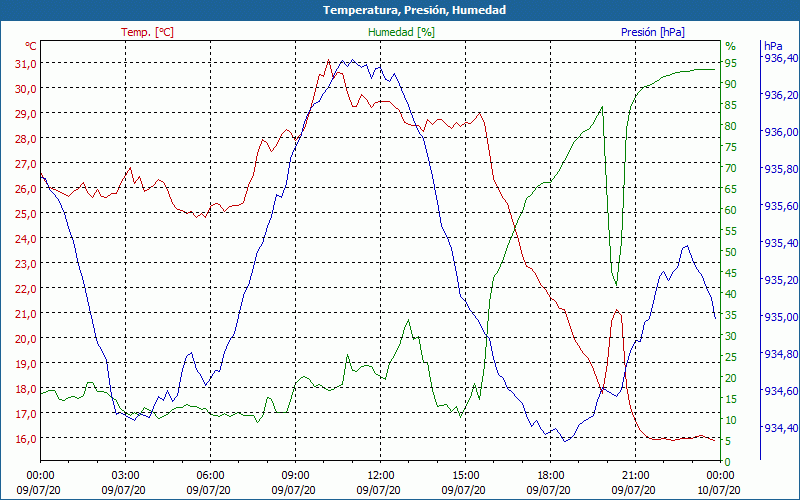
Task: Click the '935,40' pressure axis value
Action: tap(782, 243)
